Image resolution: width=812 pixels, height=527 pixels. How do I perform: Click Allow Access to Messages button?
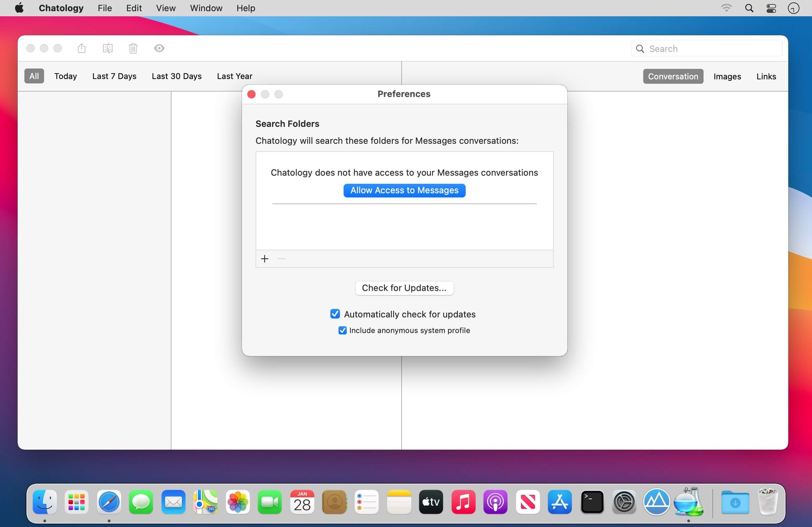pyautogui.click(x=404, y=190)
